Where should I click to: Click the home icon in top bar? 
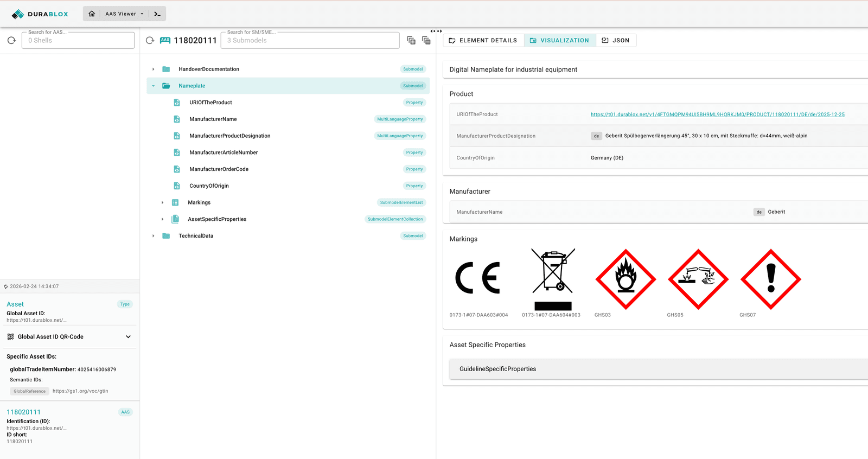(92, 14)
